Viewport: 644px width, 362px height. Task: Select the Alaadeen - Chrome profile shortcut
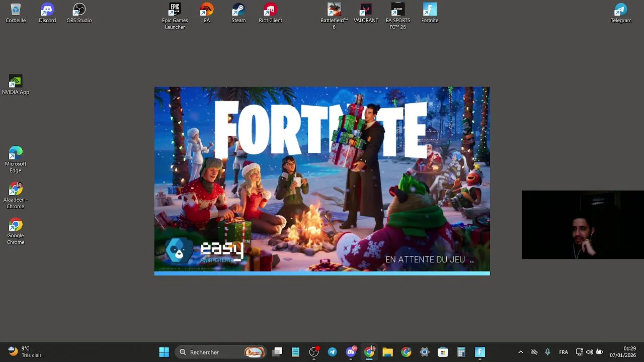(x=16, y=196)
